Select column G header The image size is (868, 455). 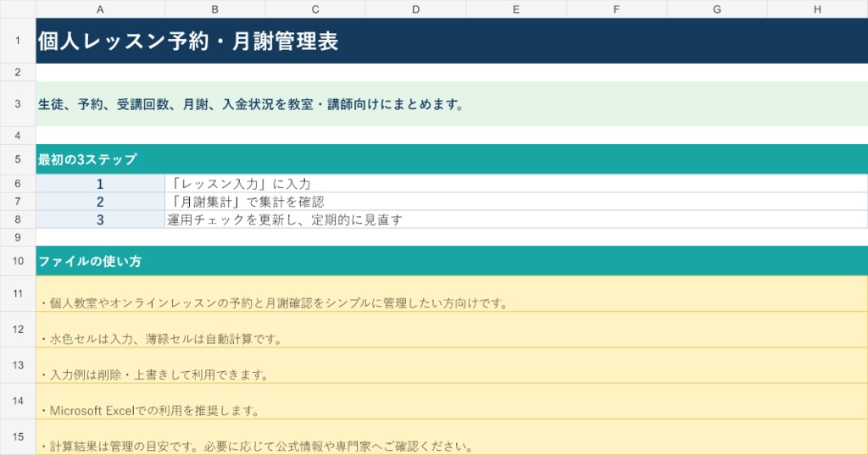(x=717, y=8)
